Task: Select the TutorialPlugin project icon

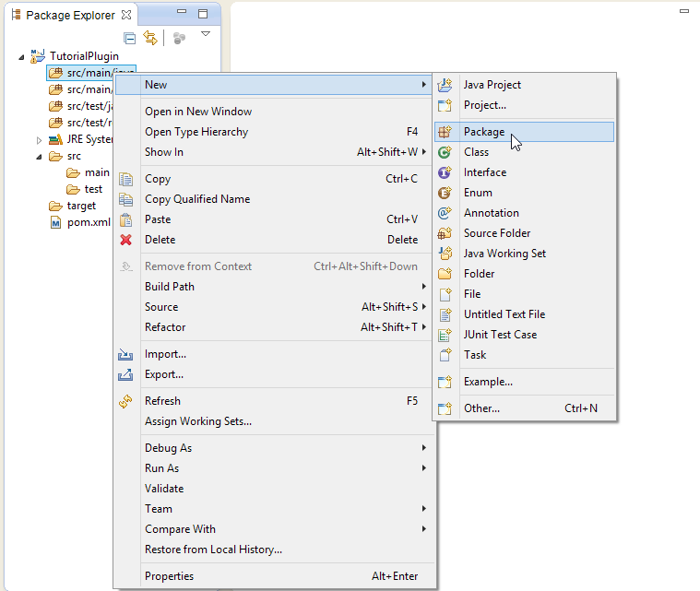Action: tap(38, 56)
